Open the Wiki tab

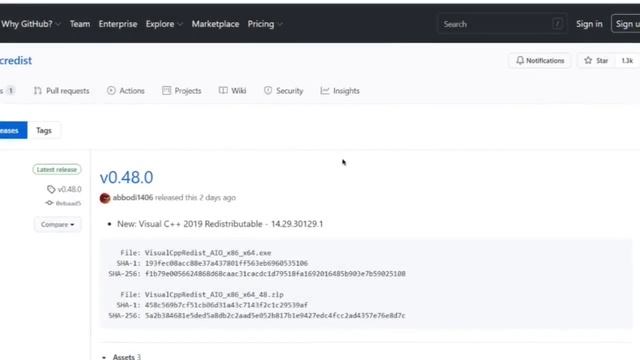233,91
